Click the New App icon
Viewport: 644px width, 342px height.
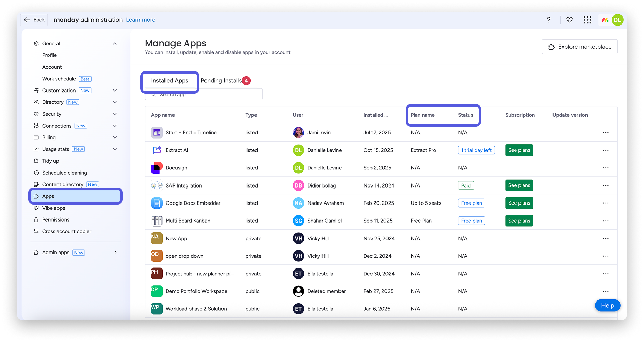coord(157,238)
